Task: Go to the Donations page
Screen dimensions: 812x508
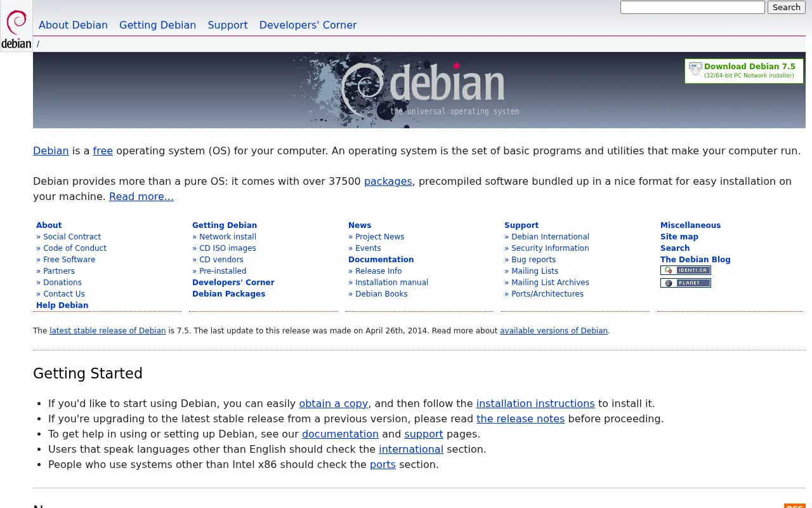Action: point(62,283)
